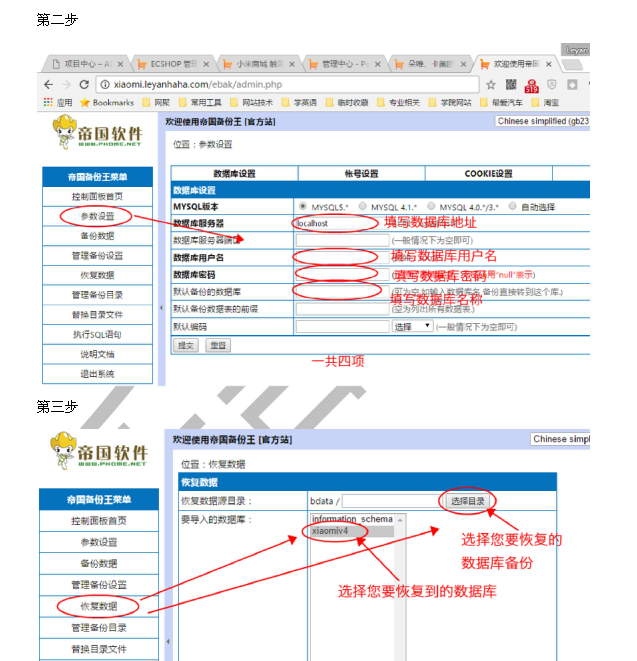Screen dimensions: 637x661
Task: Click the 数据库服务器 localhost field
Action: [x=342, y=223]
